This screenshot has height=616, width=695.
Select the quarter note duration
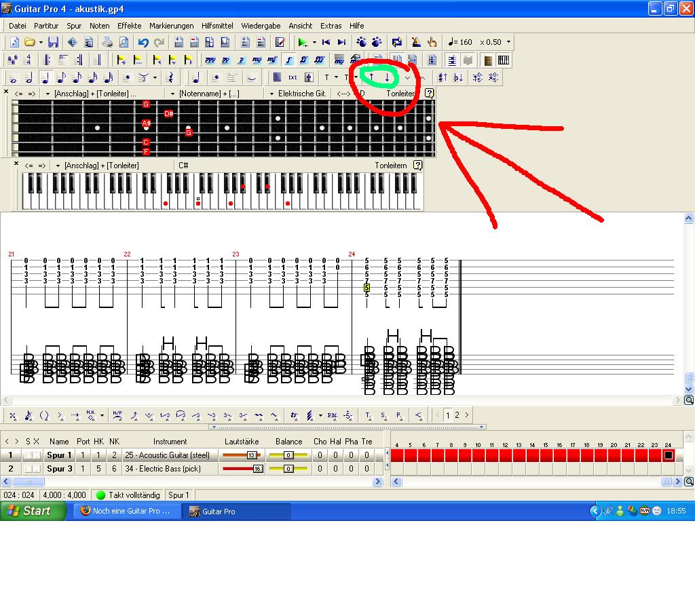(x=45, y=78)
